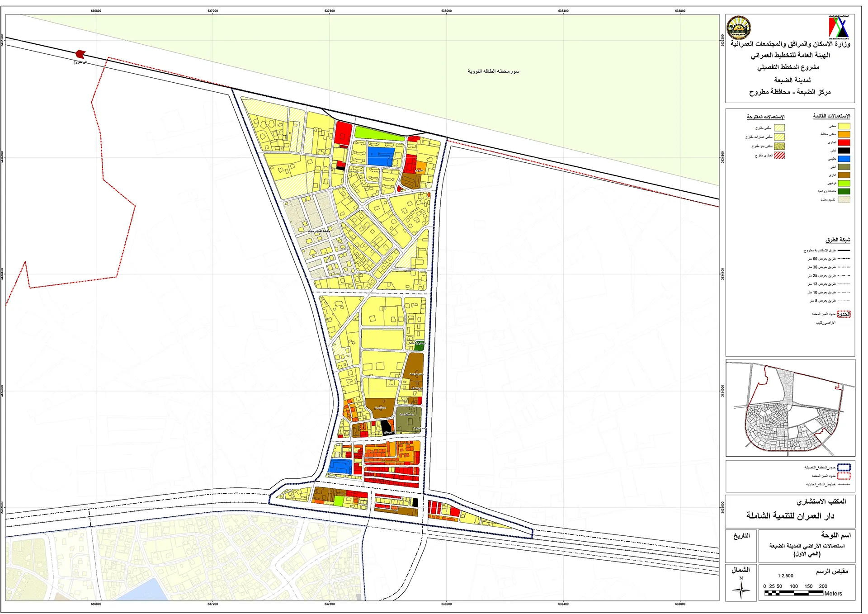The height and width of the screenshot is (614, 868).
Task: Click the circular ministry emblem logo
Action: click(738, 28)
